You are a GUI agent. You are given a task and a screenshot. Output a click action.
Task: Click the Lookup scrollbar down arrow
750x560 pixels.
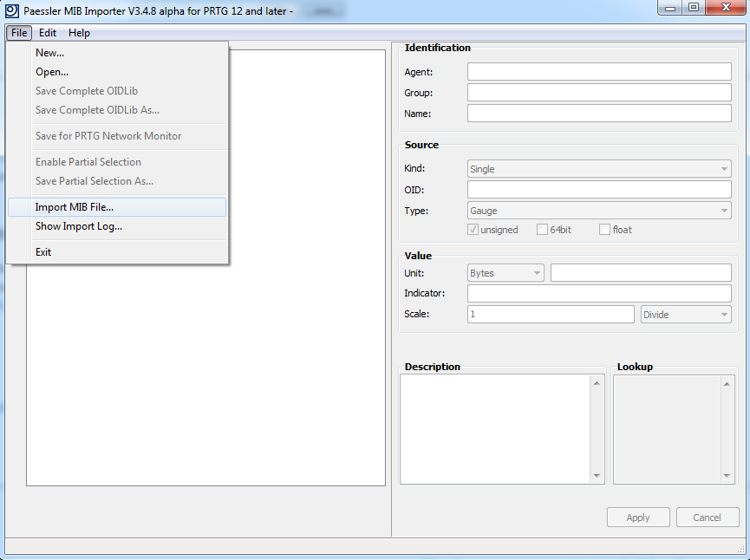click(x=727, y=475)
